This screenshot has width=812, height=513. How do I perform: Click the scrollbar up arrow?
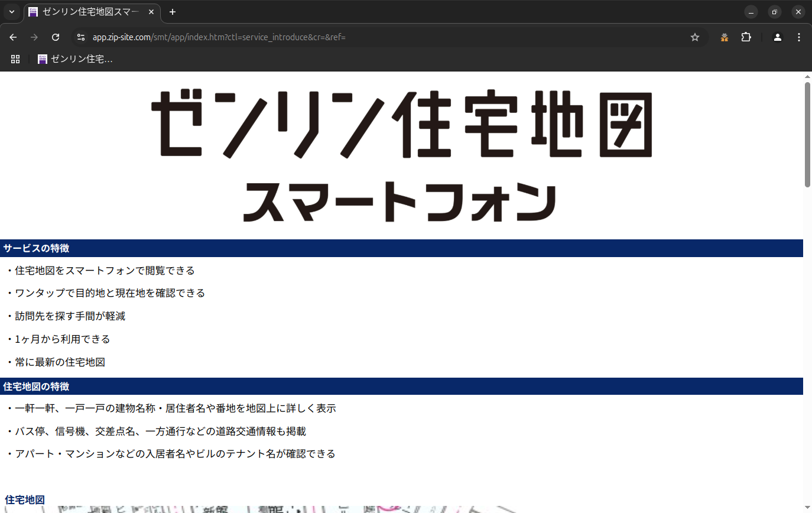click(807, 77)
